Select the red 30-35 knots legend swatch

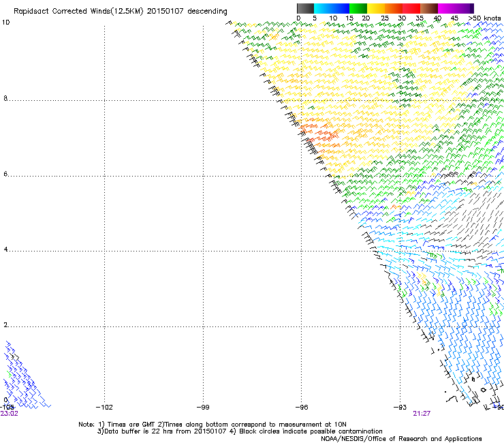click(x=411, y=8)
